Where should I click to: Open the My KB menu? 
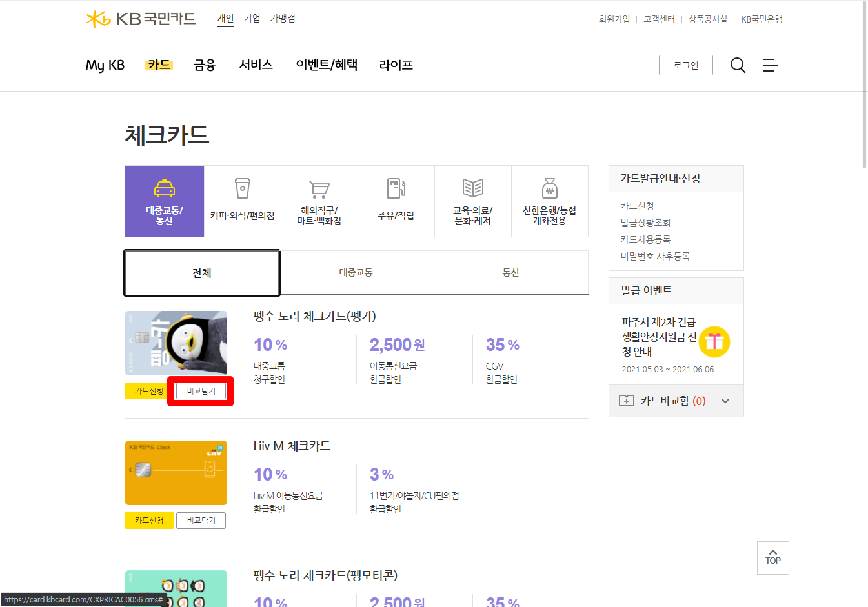105,65
